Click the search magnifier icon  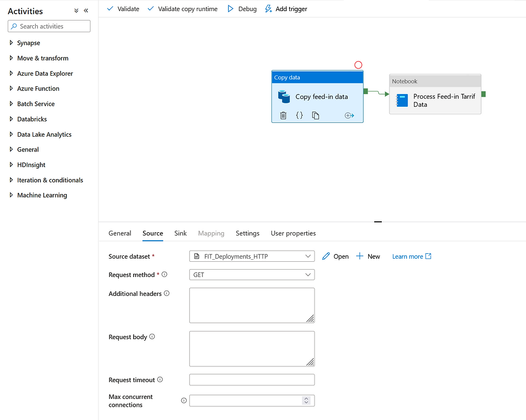tap(14, 26)
